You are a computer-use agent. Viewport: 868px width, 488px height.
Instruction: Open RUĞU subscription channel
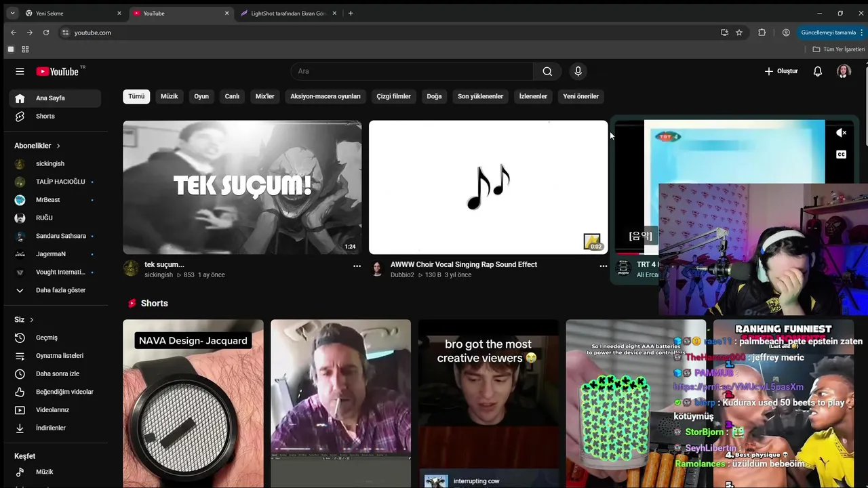[x=55, y=218]
